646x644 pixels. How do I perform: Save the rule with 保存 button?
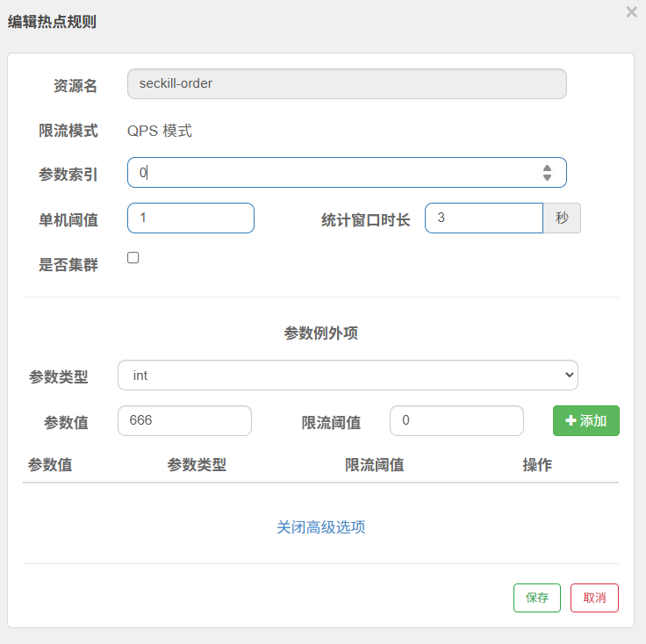click(x=537, y=597)
